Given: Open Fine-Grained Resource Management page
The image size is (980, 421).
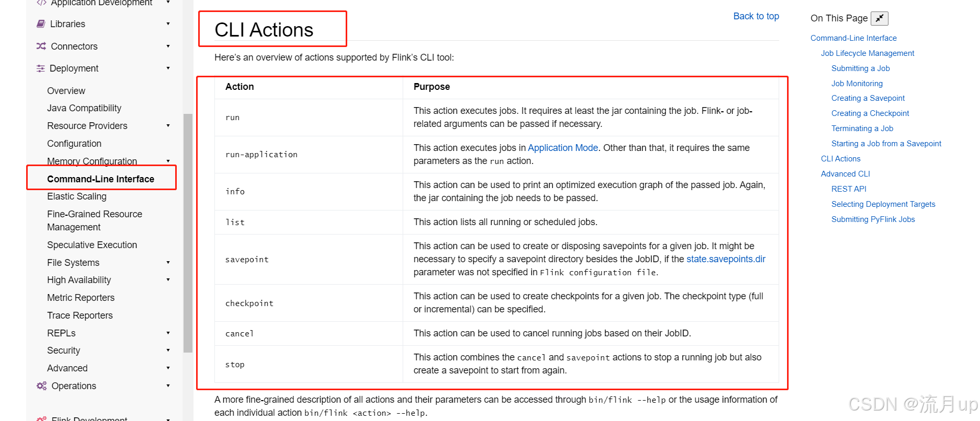Looking at the screenshot, I should (95, 220).
